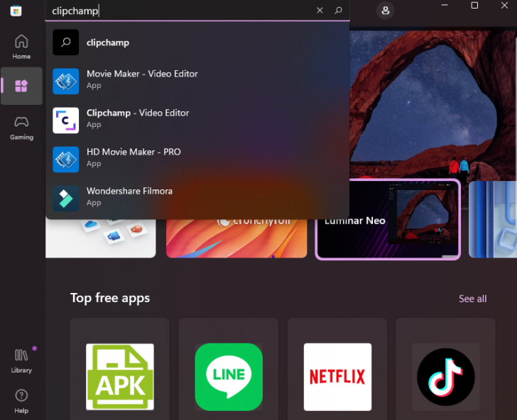
Task: Click the Clipchamp app icon in suggestions
Action: tap(65, 120)
